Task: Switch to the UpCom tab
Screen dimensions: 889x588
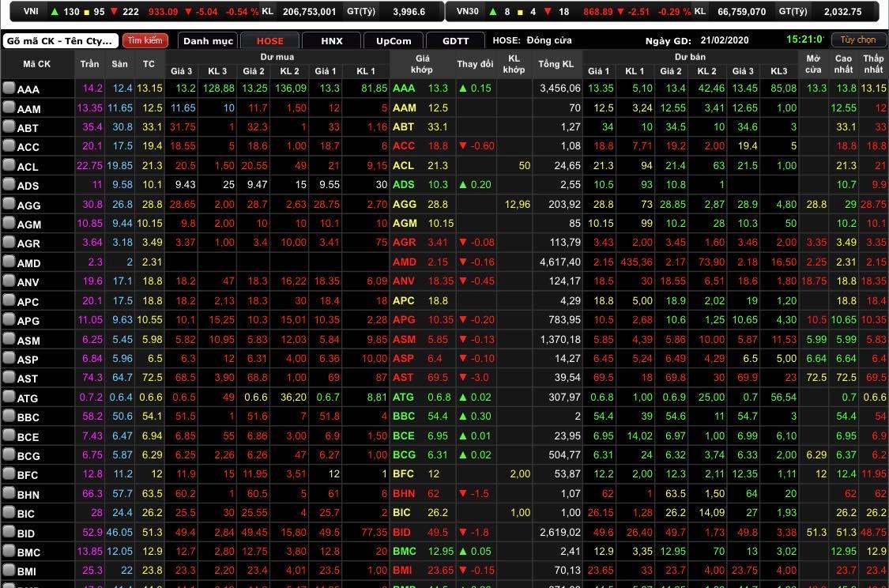Action: point(393,41)
